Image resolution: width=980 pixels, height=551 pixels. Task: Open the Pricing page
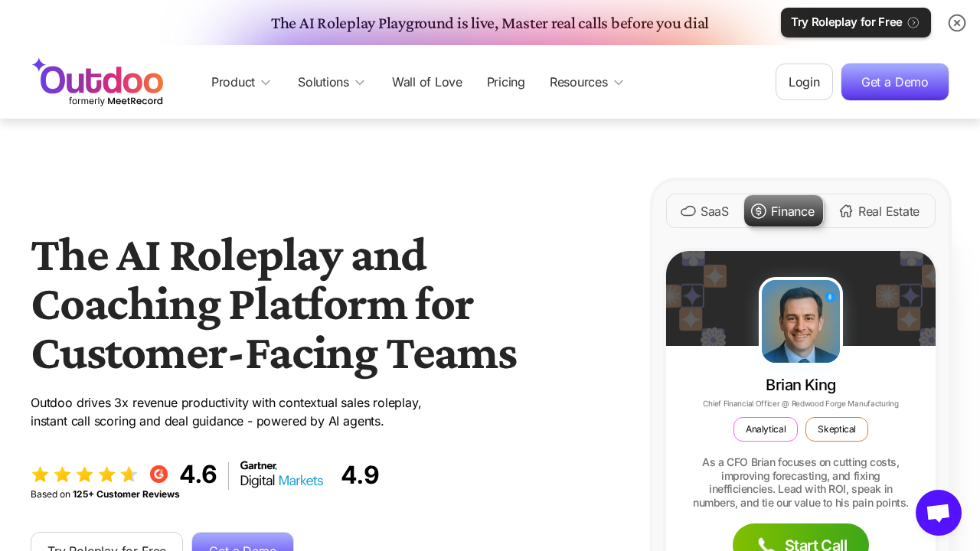[505, 82]
